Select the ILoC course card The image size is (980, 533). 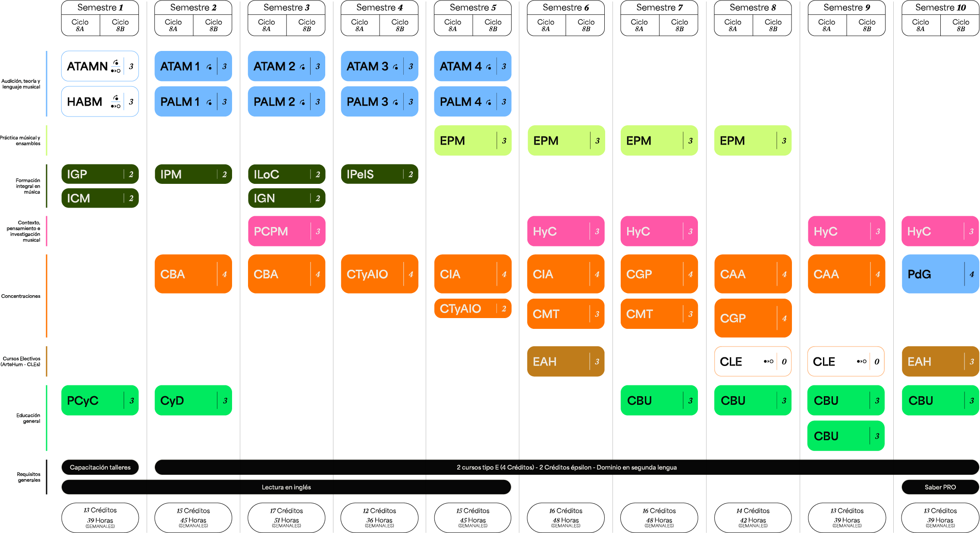(x=286, y=174)
